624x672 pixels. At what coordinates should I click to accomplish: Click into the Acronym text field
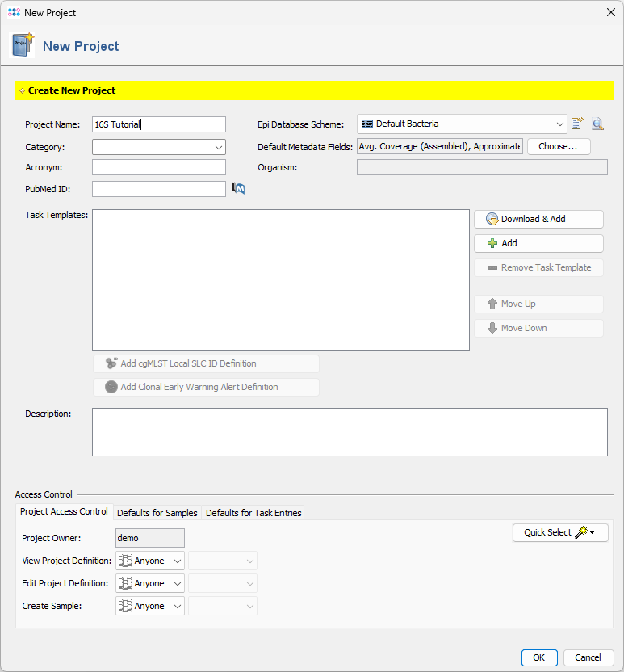(158, 167)
